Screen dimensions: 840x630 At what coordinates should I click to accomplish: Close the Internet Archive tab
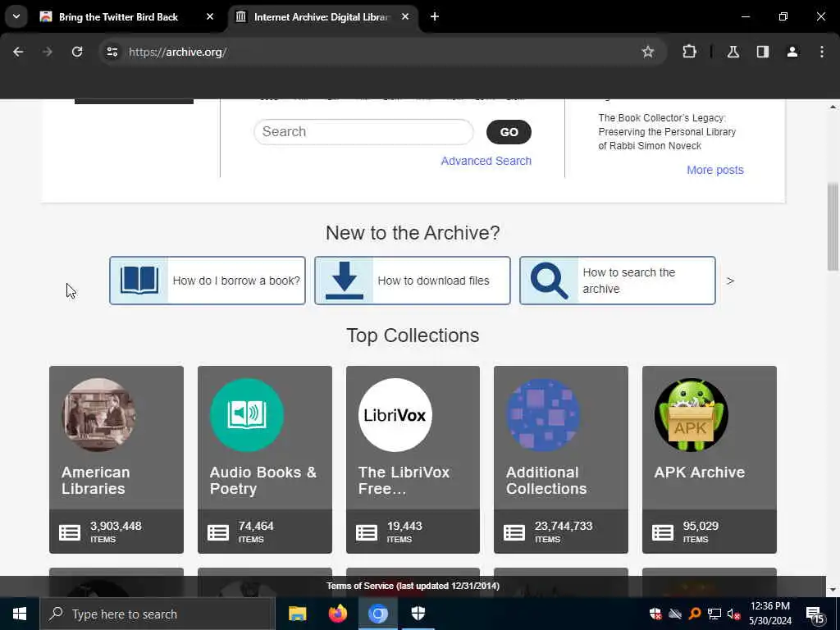405,16
